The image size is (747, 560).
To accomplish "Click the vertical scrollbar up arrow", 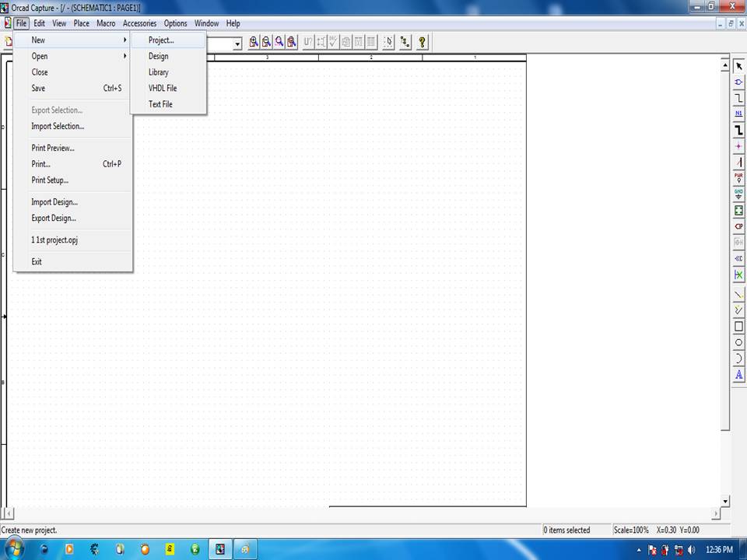I will tap(725, 65).
